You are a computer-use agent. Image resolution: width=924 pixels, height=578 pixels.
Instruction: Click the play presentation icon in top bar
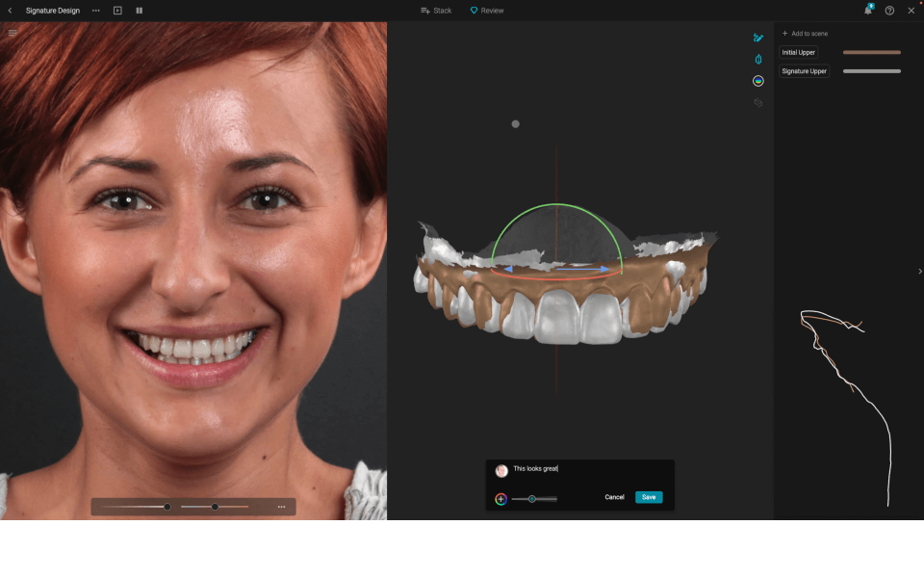(117, 11)
